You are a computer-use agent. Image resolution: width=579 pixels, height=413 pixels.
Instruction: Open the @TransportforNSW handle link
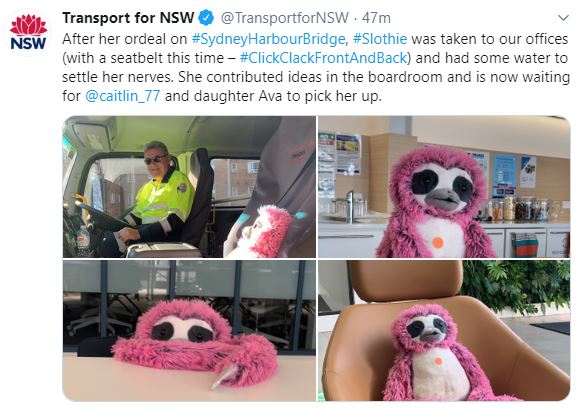pos(285,18)
